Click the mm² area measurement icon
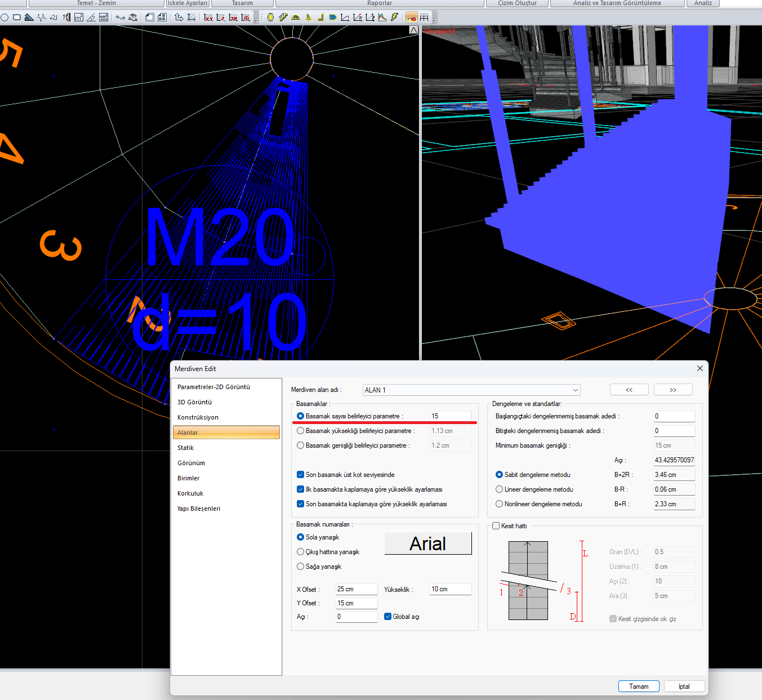The width and height of the screenshot is (762, 700). tap(103, 17)
